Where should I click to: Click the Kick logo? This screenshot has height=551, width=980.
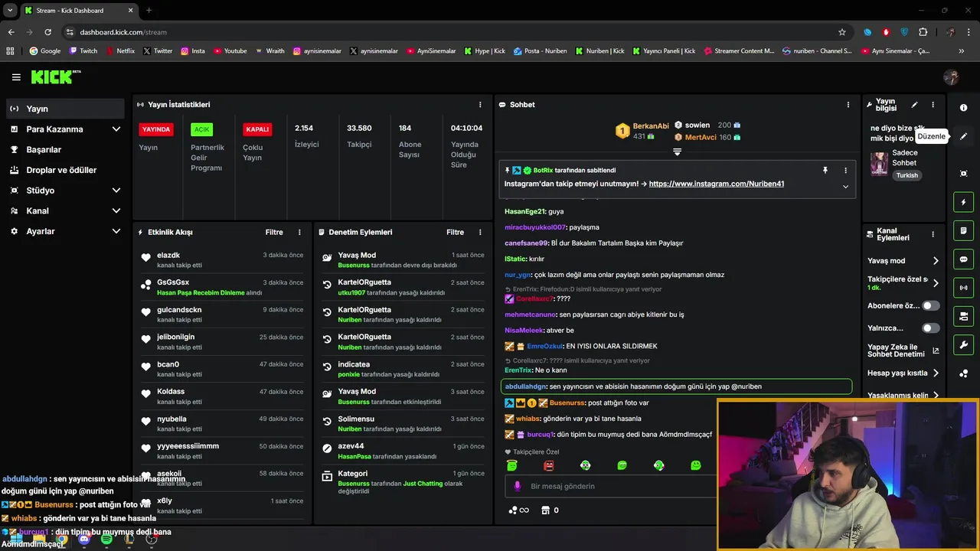(x=55, y=77)
